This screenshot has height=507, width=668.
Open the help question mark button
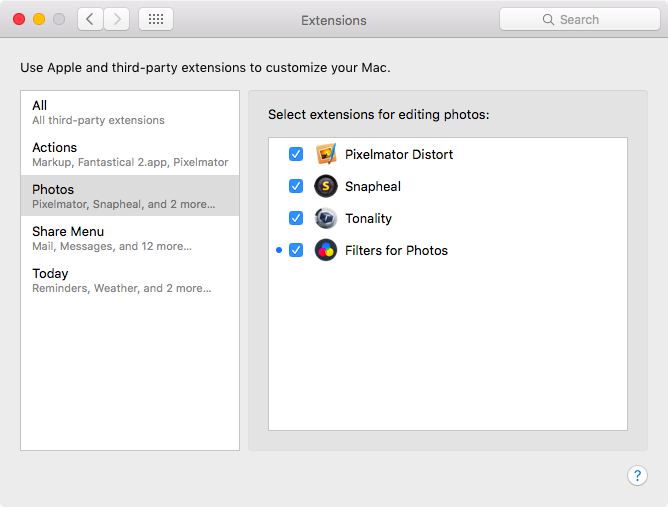637,475
